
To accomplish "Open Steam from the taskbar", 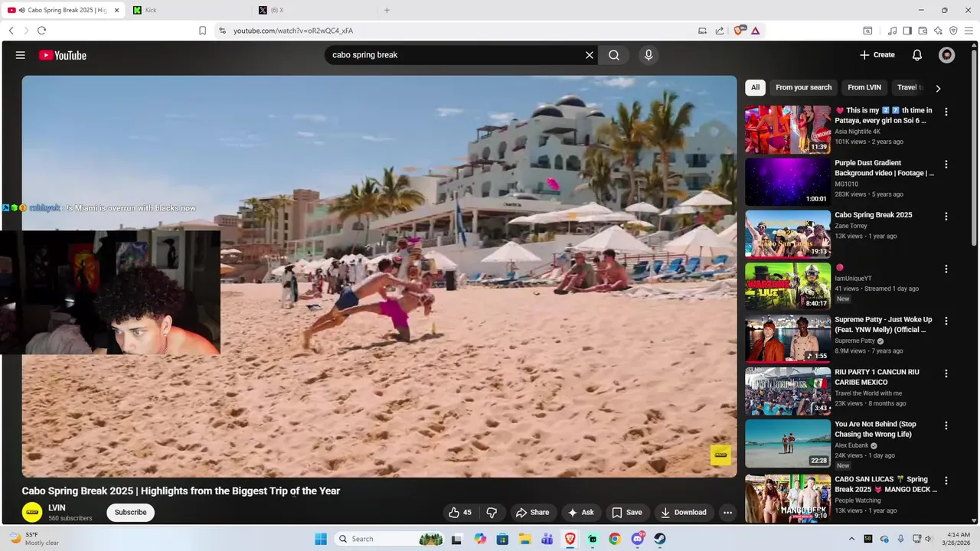I will (x=660, y=539).
